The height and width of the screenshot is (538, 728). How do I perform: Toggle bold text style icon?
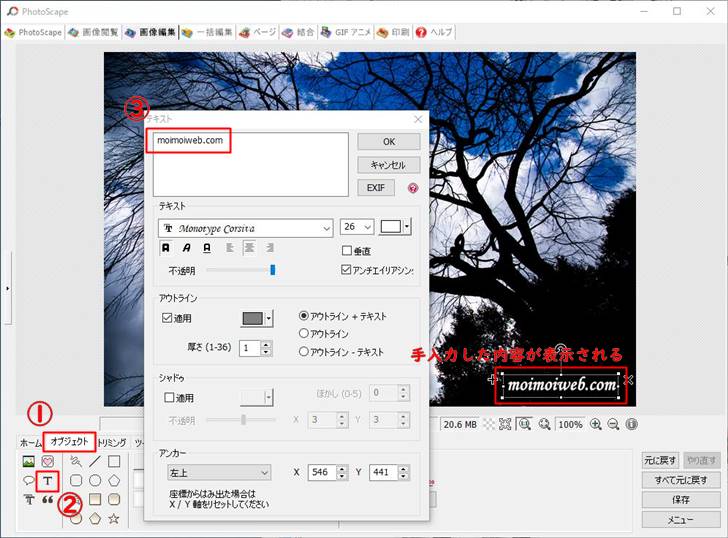point(166,248)
